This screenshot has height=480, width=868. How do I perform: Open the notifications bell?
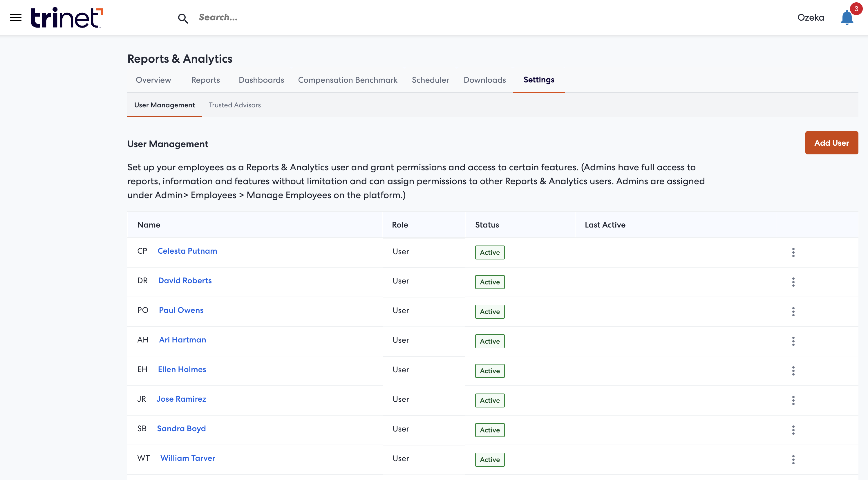847,17
